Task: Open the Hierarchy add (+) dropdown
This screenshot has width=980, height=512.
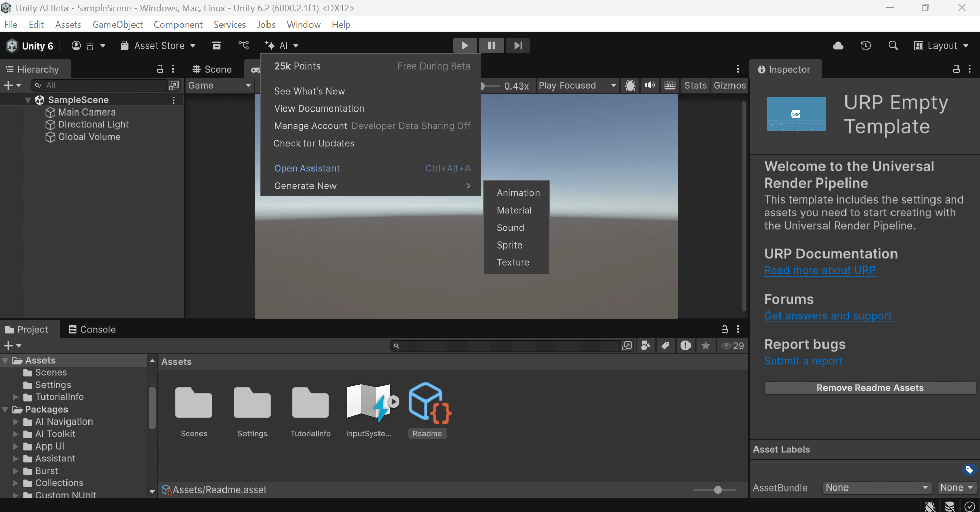Action: (12, 85)
